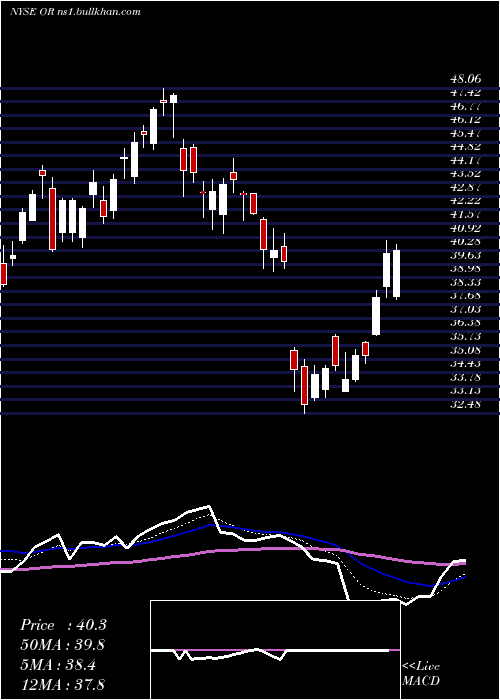
Task: Click the 32.48 lowest price label
Action: click(464, 404)
